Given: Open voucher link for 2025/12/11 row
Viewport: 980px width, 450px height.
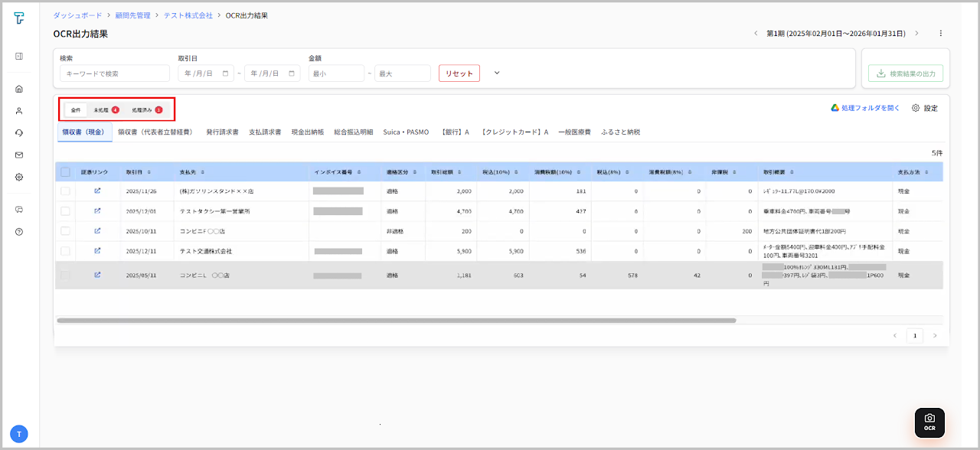Looking at the screenshot, I should click(97, 250).
